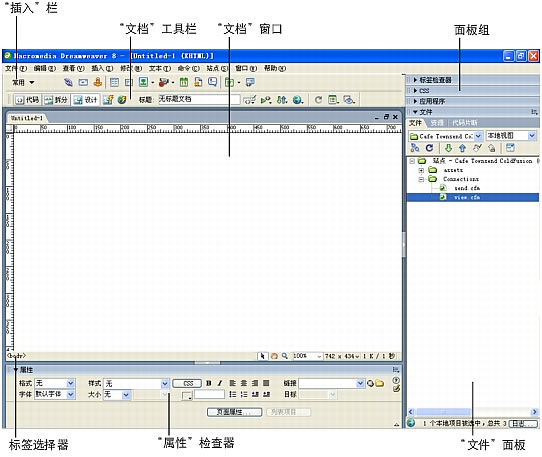Image resolution: width=542 pixels, height=457 pixels.
Task: Click the Server Debug globe-lightning icon
Action: (122, 100)
